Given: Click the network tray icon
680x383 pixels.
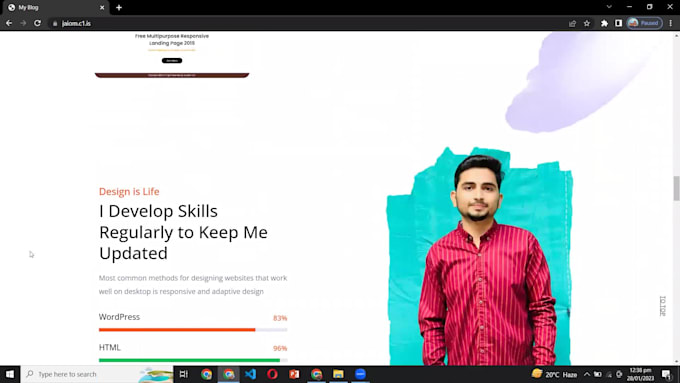Looking at the screenshot, I should [609, 374].
